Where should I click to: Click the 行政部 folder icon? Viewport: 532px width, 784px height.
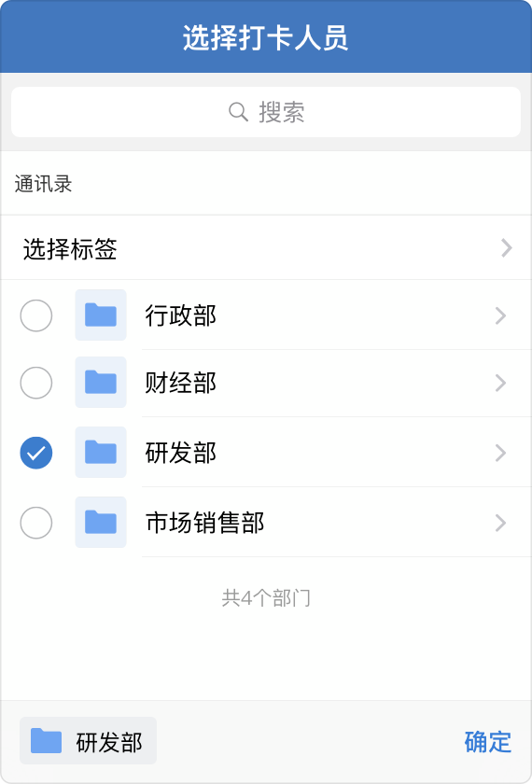(x=101, y=315)
